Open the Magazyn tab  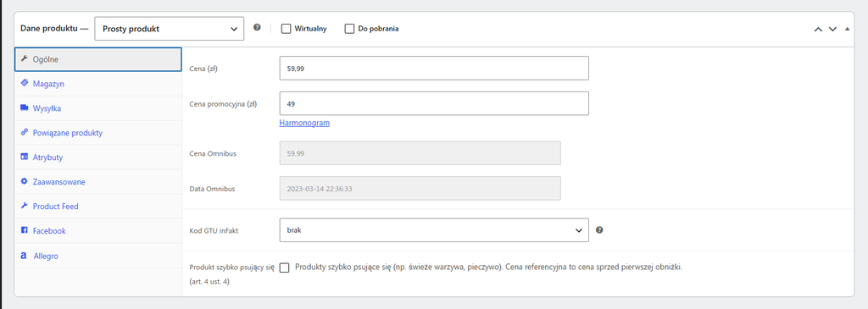coord(98,84)
